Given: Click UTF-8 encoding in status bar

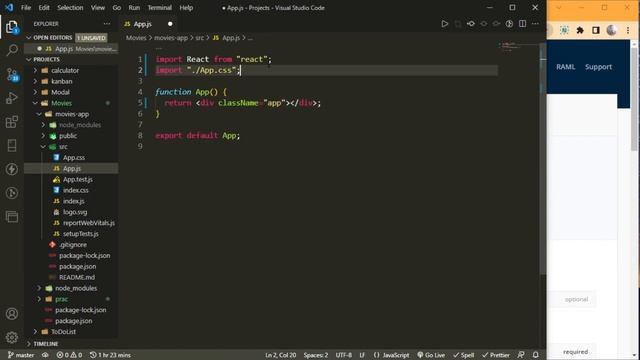Looking at the screenshot, I should (343, 355).
